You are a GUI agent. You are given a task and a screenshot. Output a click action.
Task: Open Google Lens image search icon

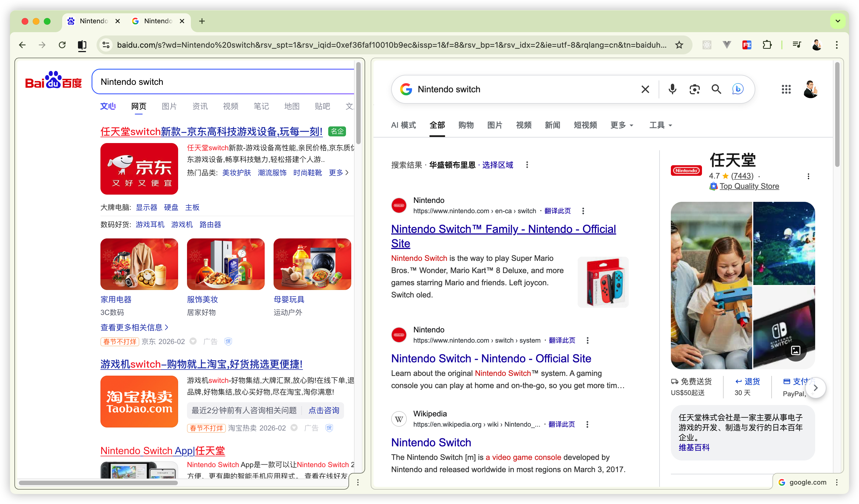694,89
